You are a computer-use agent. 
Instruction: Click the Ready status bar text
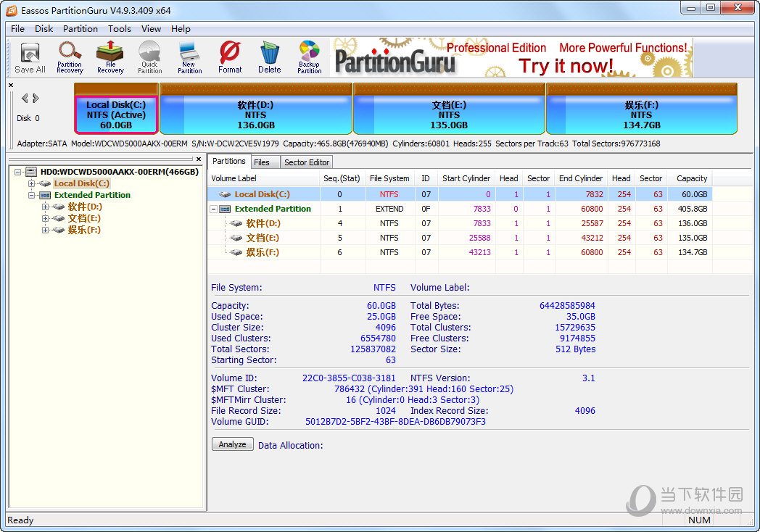(20, 520)
